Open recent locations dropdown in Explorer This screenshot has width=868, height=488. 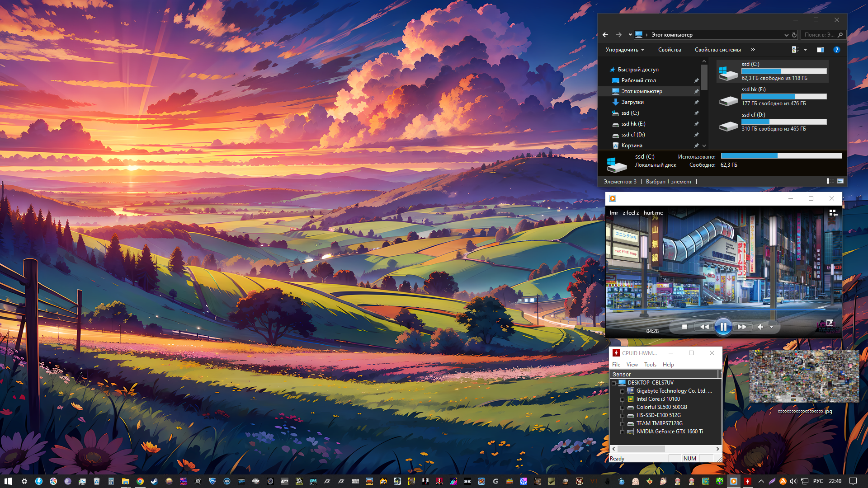point(630,35)
